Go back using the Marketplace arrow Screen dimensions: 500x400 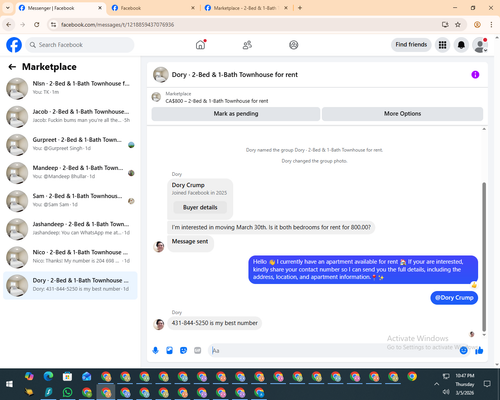(x=12, y=67)
